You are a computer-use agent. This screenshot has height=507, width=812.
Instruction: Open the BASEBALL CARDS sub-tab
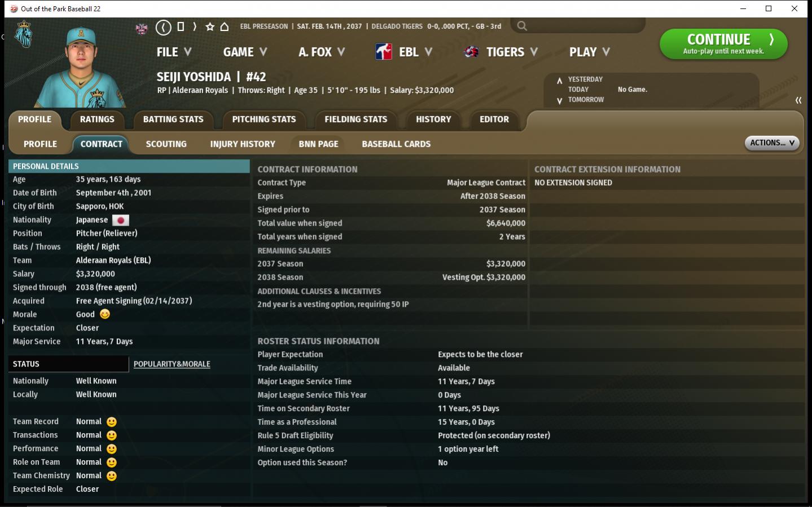(x=396, y=144)
